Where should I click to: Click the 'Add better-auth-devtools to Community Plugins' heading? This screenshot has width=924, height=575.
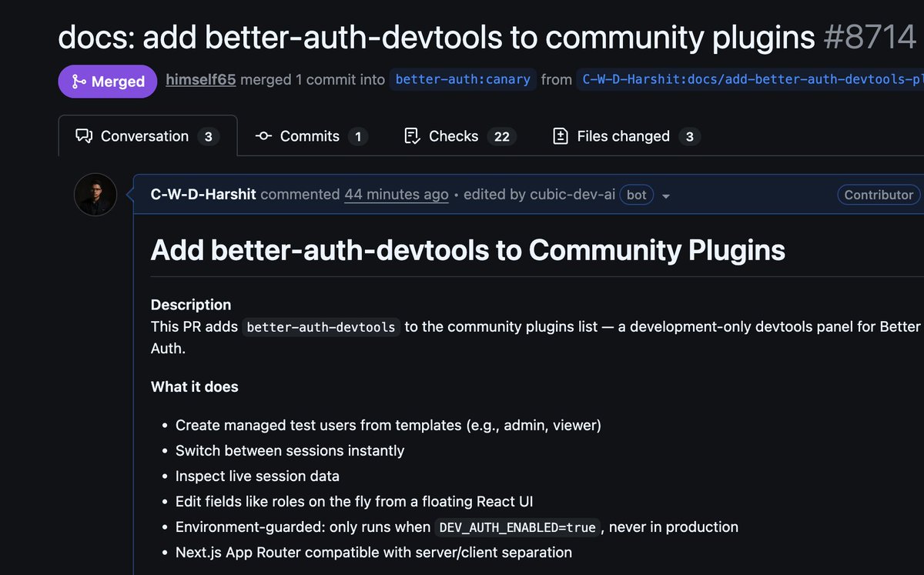[x=468, y=250]
